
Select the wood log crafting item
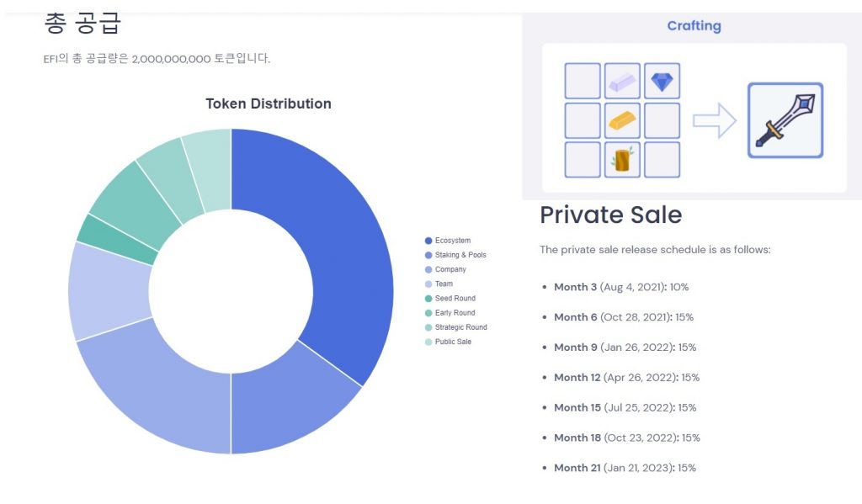[622, 159]
